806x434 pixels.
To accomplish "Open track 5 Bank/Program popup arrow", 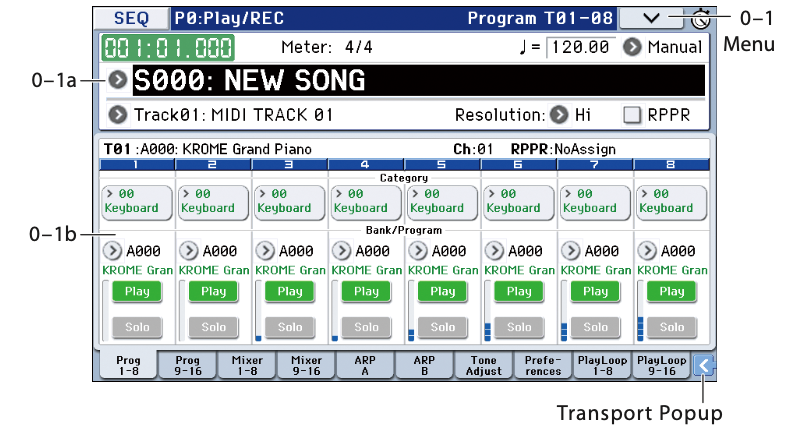I will coord(418,251).
